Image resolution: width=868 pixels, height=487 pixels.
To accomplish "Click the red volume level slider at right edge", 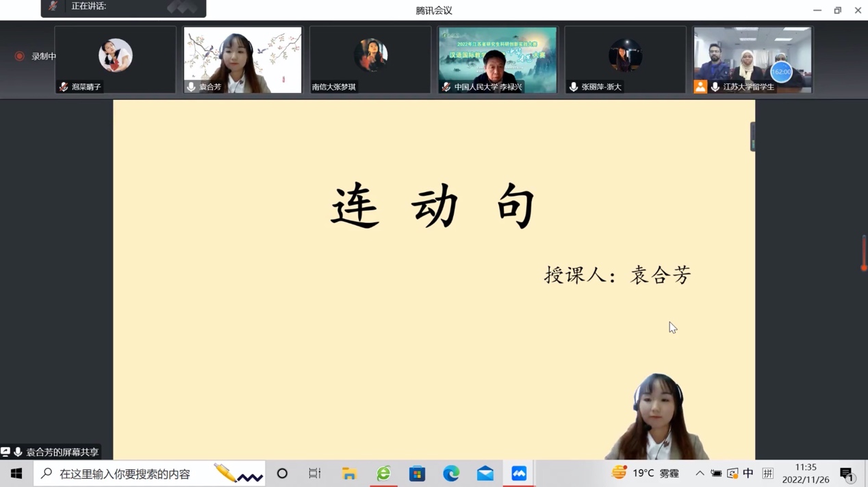I will tap(864, 253).
